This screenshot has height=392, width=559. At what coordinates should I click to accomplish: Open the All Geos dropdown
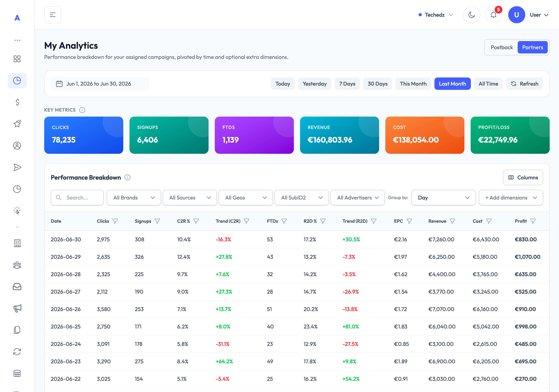coord(246,198)
